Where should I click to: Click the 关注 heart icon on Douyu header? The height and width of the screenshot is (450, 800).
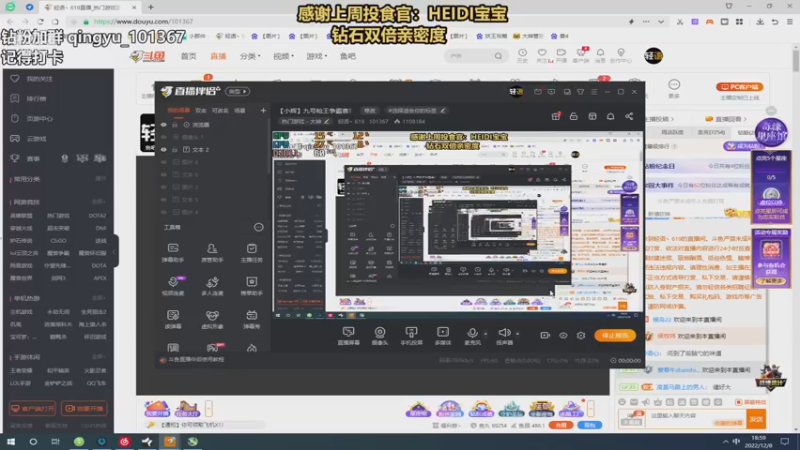542,55
